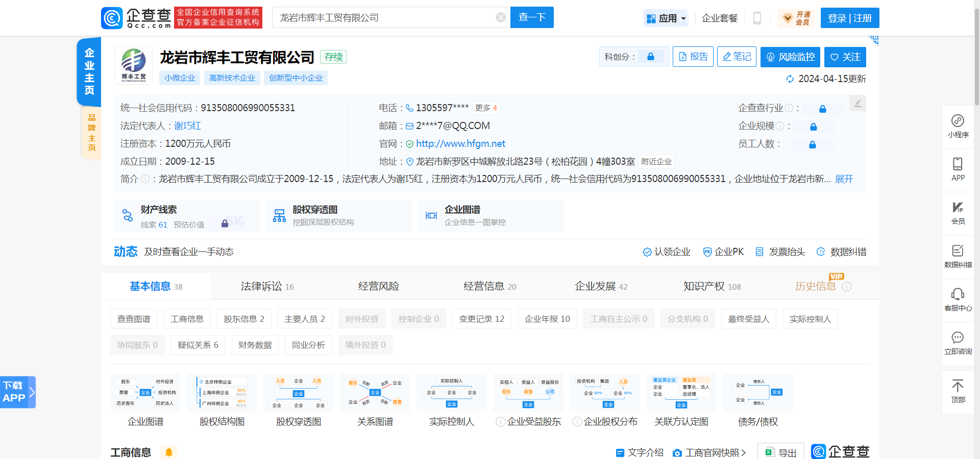Screen dimensions: 980x459
Task: Select the 品牌主页 side tab
Action: (x=91, y=133)
